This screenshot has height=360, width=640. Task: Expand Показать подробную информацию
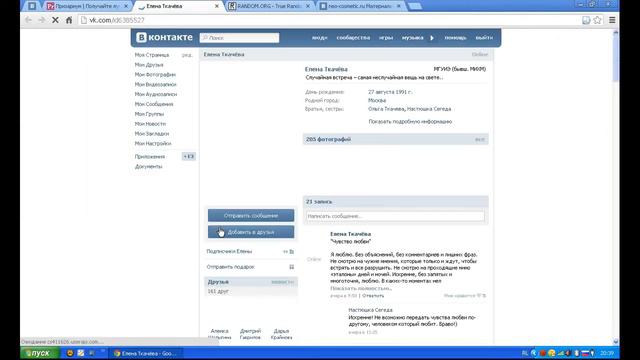coord(410,122)
